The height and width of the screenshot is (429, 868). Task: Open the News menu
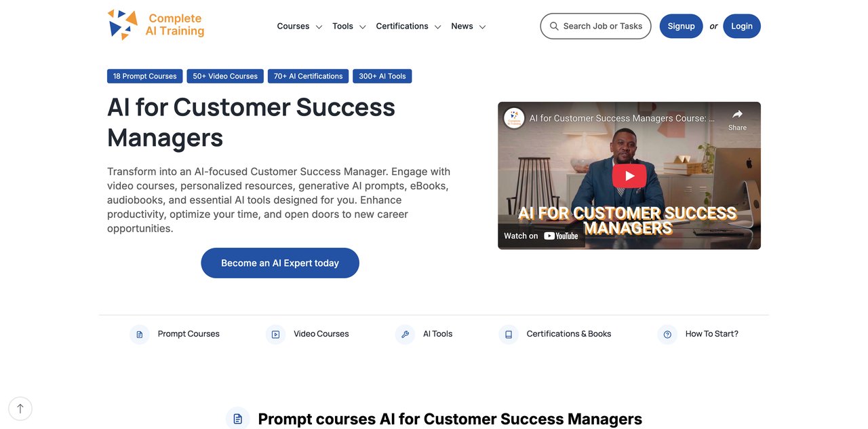click(468, 26)
